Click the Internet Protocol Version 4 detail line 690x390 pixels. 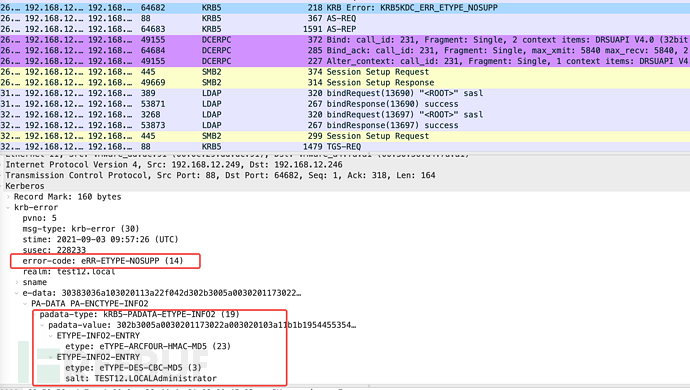pos(174,165)
